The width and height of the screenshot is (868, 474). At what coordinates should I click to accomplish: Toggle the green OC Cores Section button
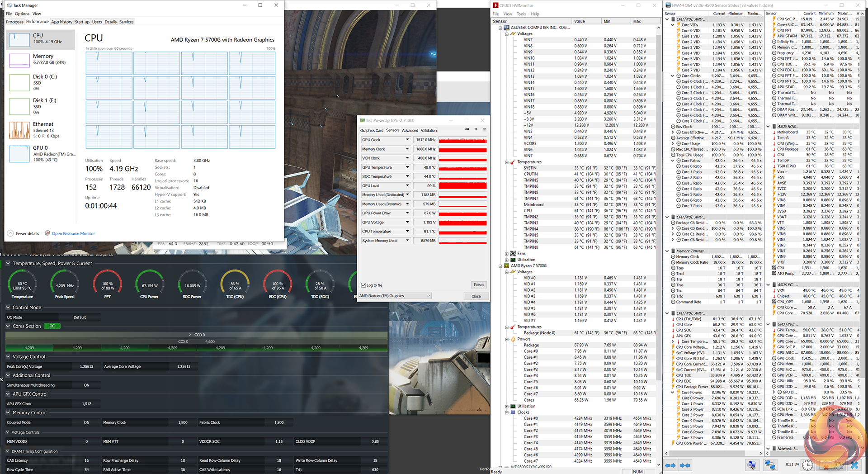click(x=52, y=326)
